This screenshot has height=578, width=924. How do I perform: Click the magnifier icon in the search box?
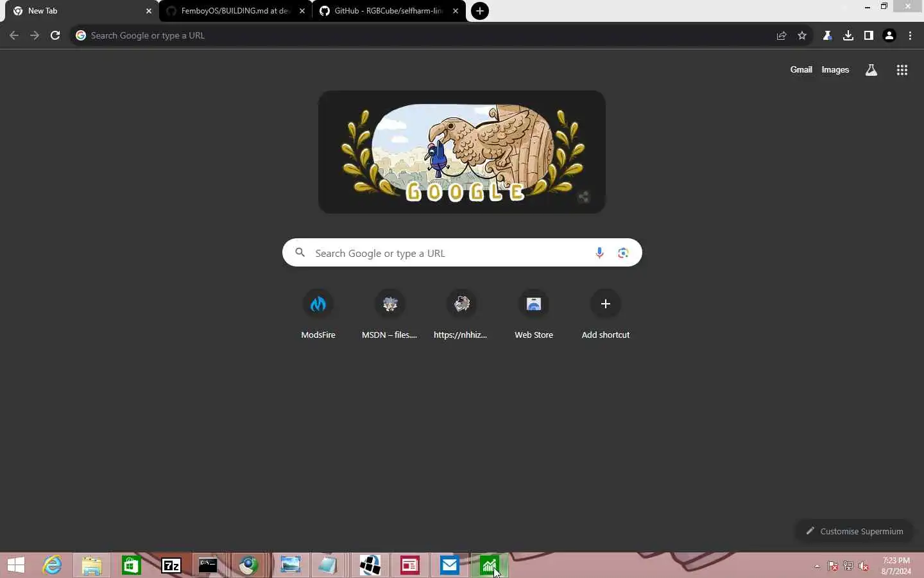coord(300,252)
